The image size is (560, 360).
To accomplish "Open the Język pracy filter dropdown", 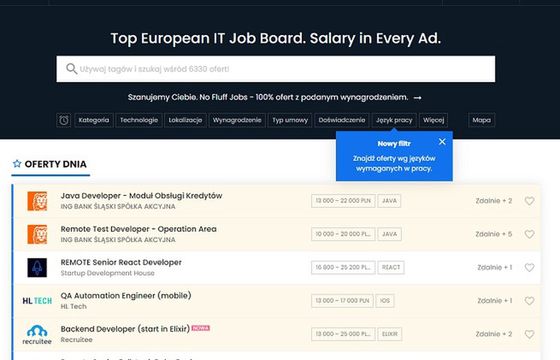I will tap(394, 120).
